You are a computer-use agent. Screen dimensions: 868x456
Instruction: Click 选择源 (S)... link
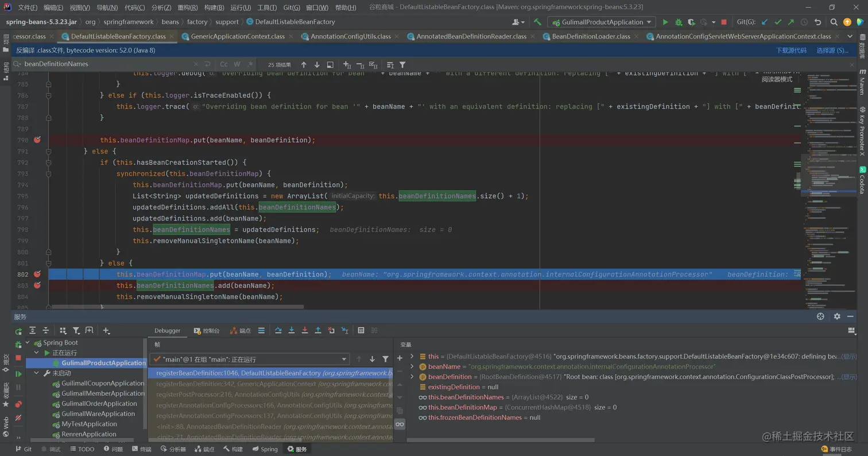point(832,51)
